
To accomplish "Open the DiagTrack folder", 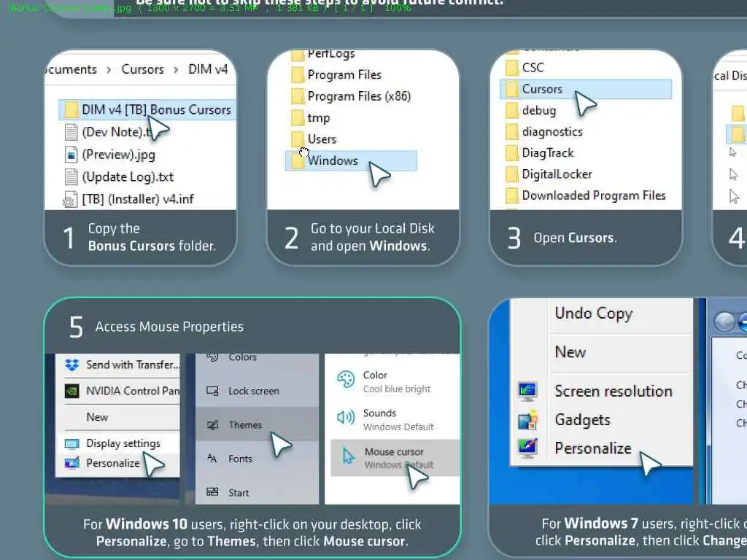I will click(x=540, y=153).
